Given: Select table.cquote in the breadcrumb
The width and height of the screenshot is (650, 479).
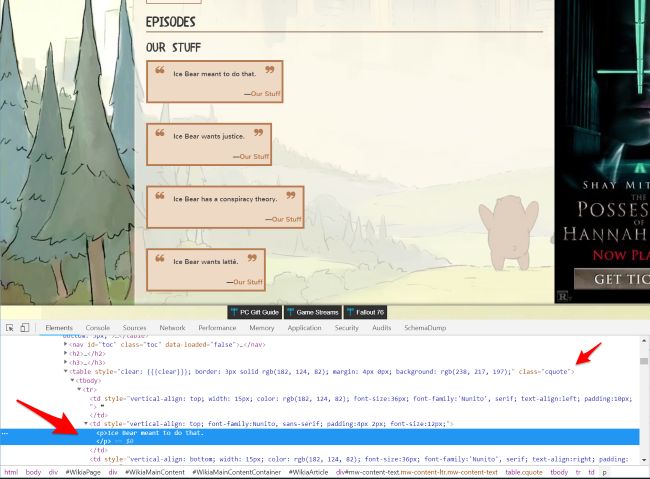Looking at the screenshot, I should click(524, 472).
